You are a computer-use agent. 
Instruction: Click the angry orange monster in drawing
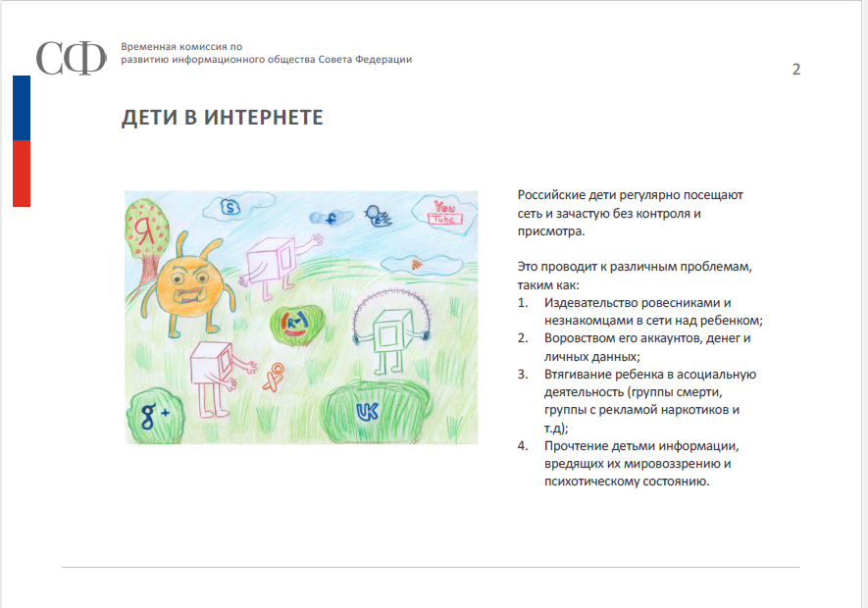(188, 286)
